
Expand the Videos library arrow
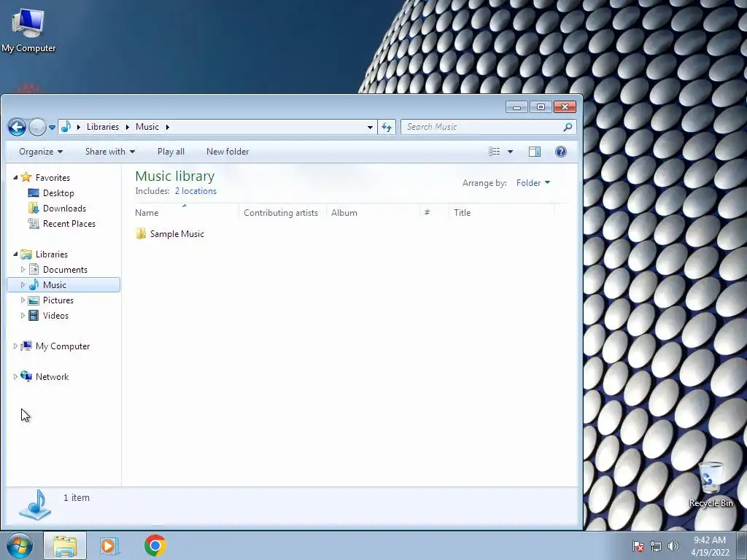coord(23,315)
